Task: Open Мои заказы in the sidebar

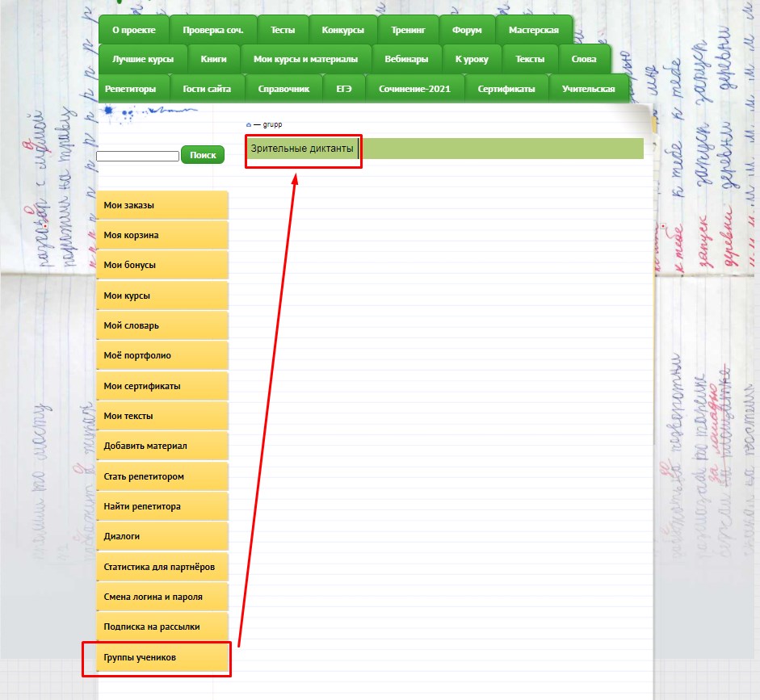Action: coord(162,205)
